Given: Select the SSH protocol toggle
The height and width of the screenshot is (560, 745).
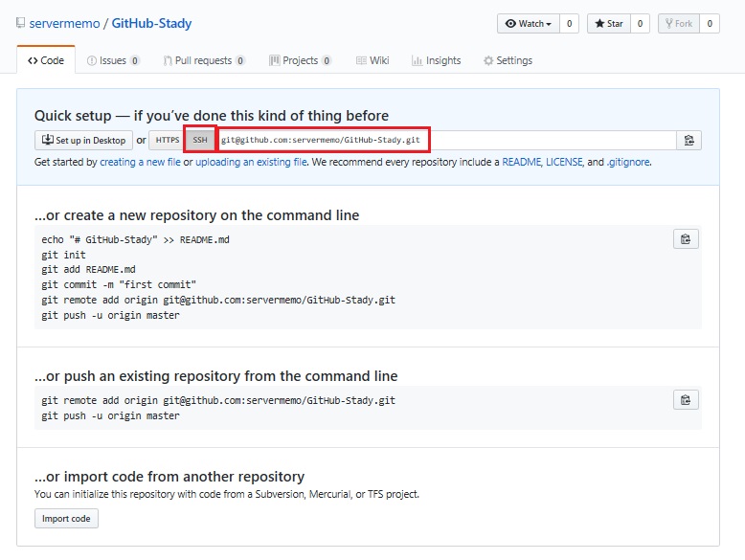Looking at the screenshot, I should coord(200,140).
